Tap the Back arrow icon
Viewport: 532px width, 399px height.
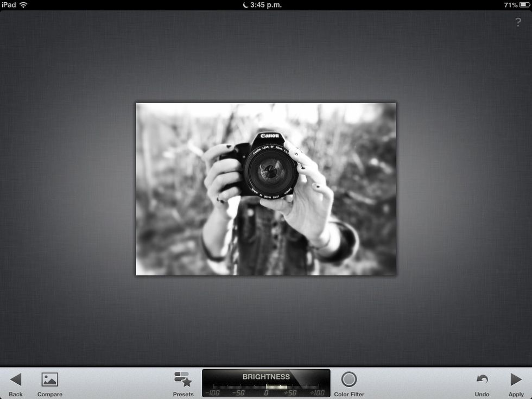coord(16,379)
